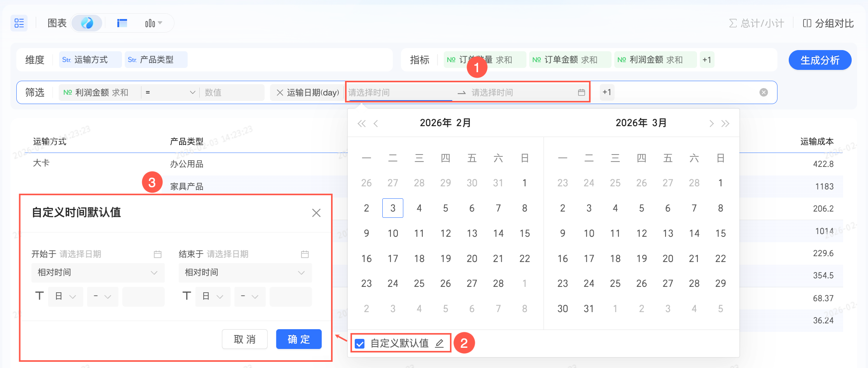Image resolution: width=868 pixels, height=368 pixels.
Task: Click the 运输成本 column header
Action: click(x=817, y=142)
